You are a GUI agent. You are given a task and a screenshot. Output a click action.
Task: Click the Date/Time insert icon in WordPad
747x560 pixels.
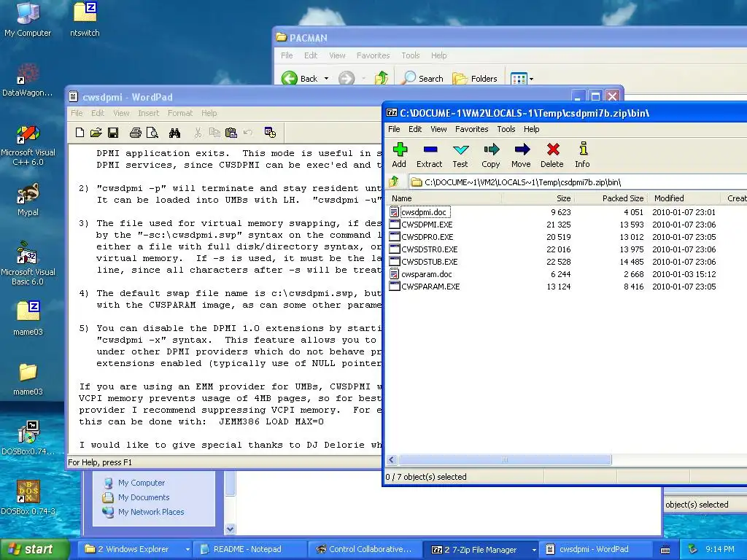coord(270,133)
